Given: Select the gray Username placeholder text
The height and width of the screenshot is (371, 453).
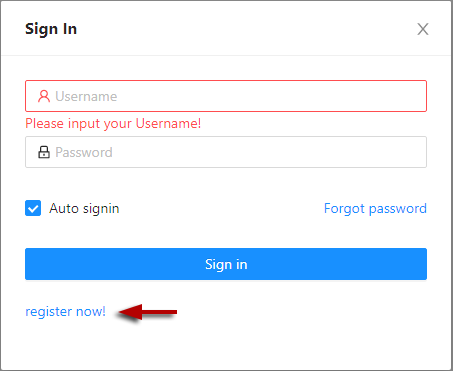Looking at the screenshot, I should pyautogui.click(x=86, y=96).
